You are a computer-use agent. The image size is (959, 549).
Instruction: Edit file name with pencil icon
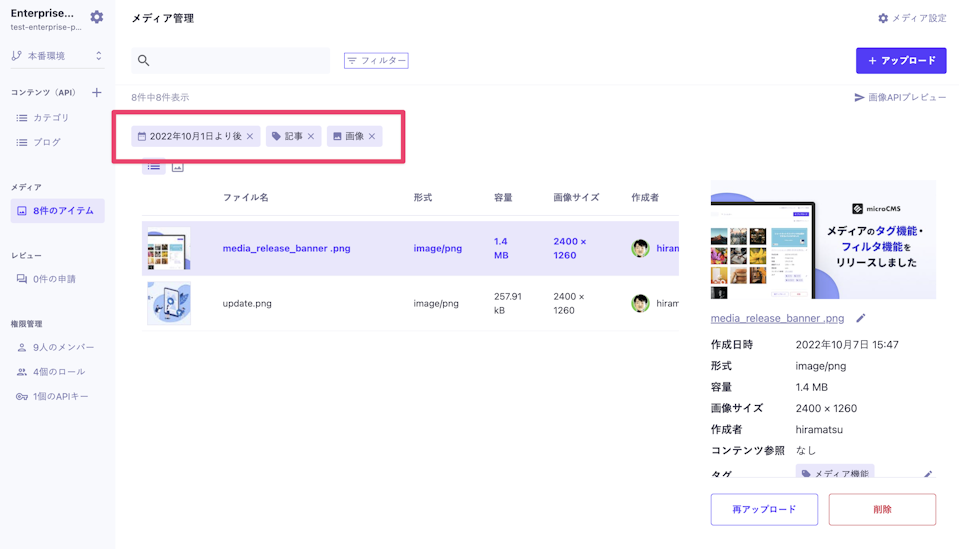point(861,319)
